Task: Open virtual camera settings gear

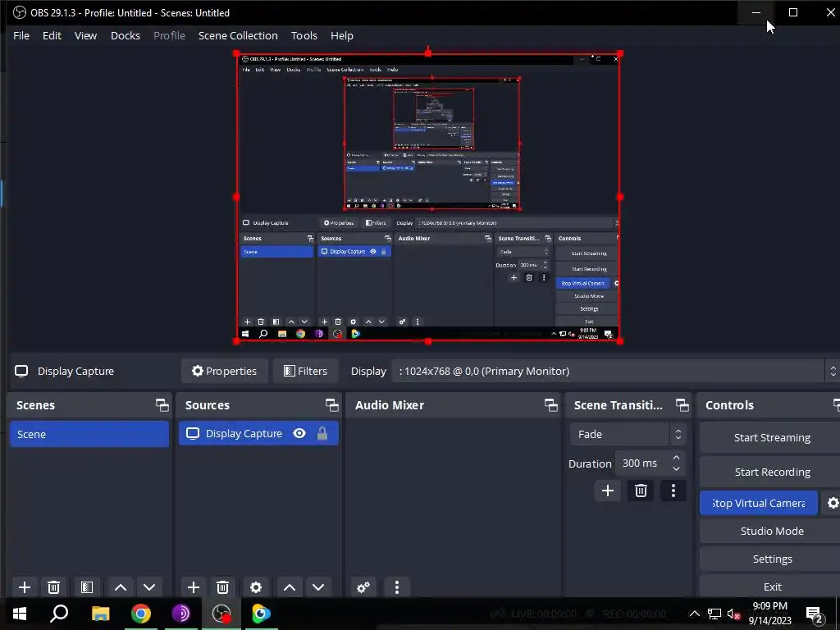Action: [x=832, y=503]
